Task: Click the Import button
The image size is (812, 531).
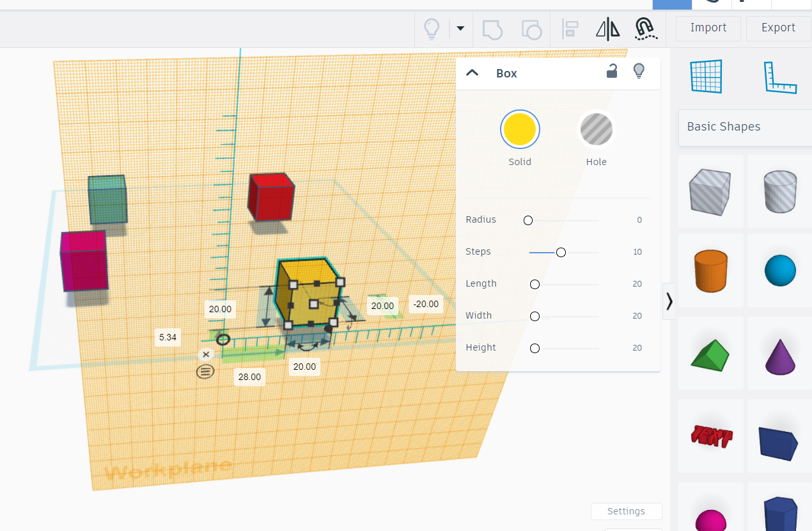Action: 708,28
